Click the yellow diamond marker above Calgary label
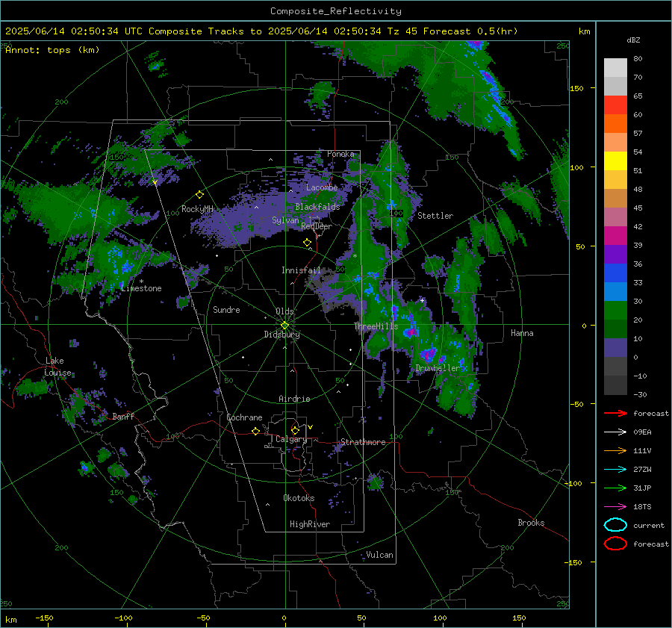The height and width of the screenshot is (628, 672). [x=295, y=430]
